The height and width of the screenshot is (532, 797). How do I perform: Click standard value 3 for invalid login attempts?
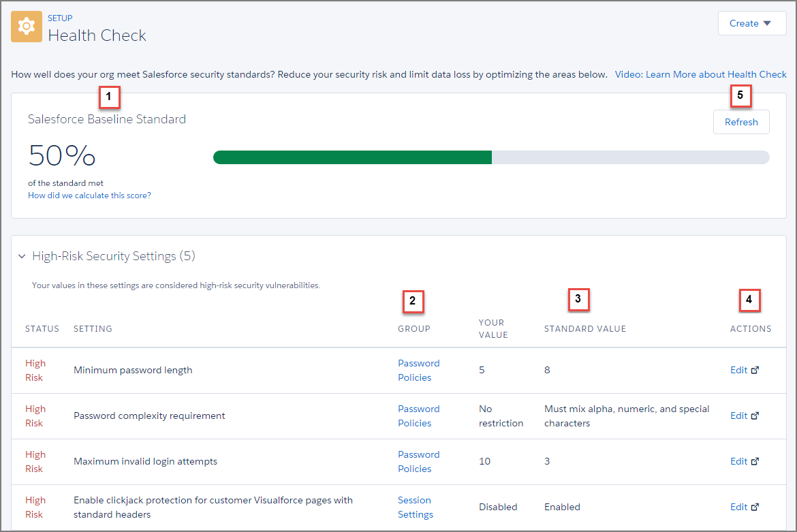point(547,461)
